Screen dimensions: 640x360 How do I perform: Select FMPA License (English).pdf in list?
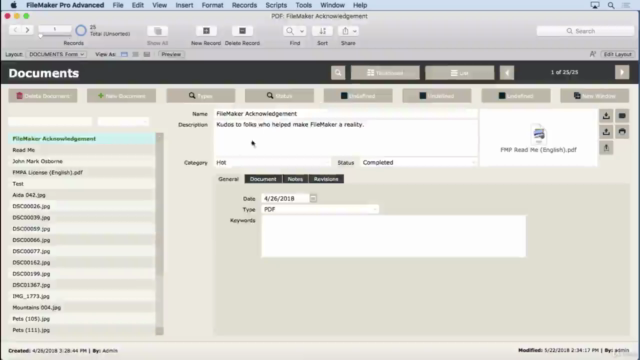click(x=82, y=173)
